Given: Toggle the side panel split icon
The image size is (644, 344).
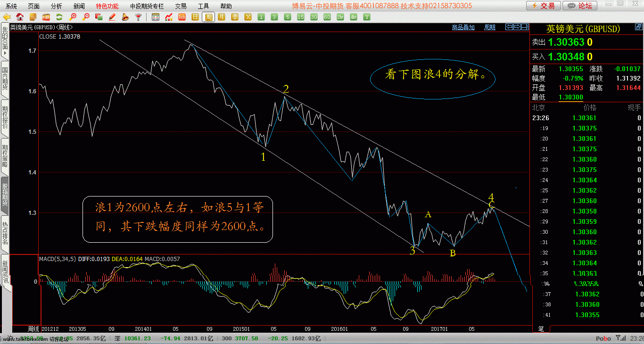Looking at the screenshot, I should pos(525,27).
